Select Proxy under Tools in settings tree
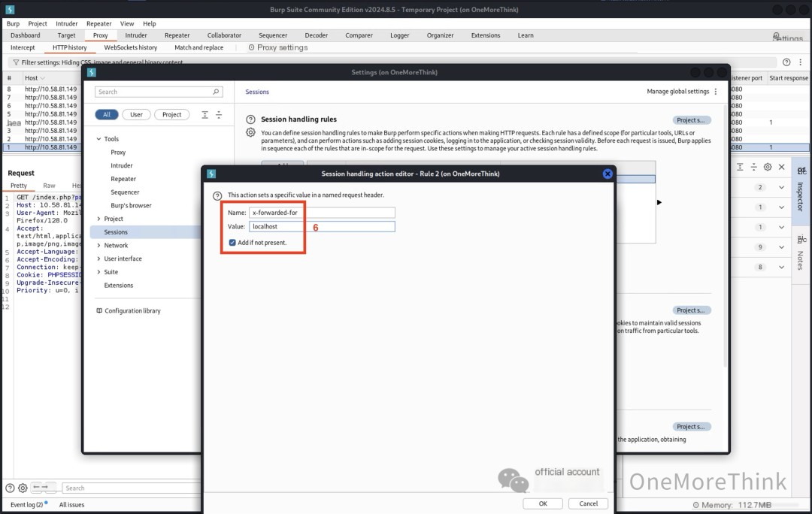Viewport: 812px width, 514px height. point(118,153)
